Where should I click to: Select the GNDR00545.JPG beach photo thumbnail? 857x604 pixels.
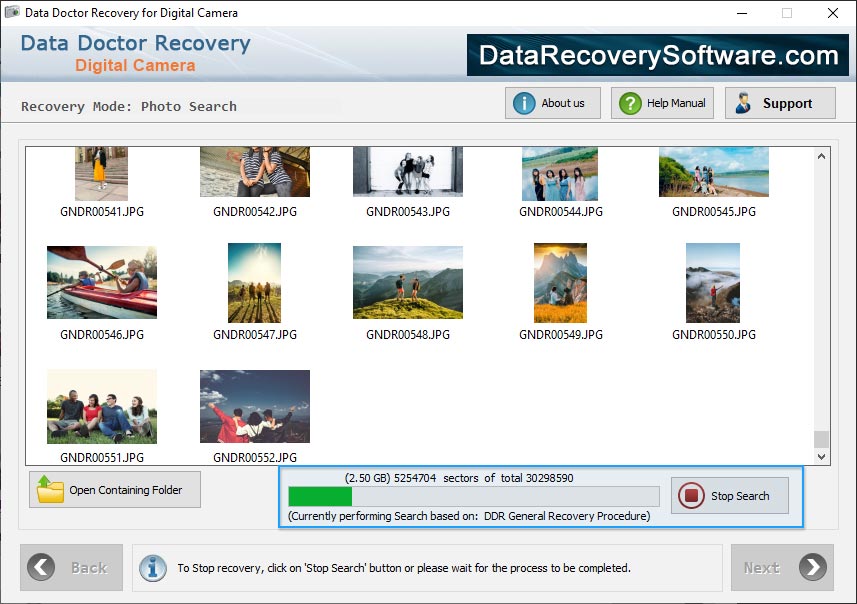click(712, 171)
